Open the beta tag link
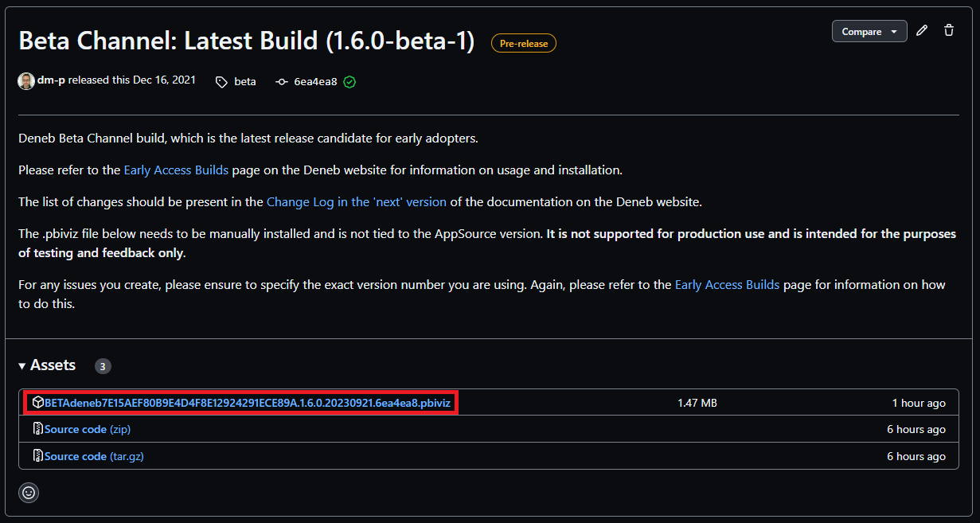 coord(245,82)
